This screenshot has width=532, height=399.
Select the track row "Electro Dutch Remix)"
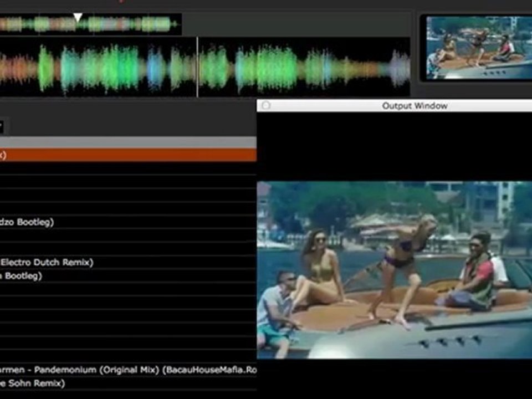(128, 262)
